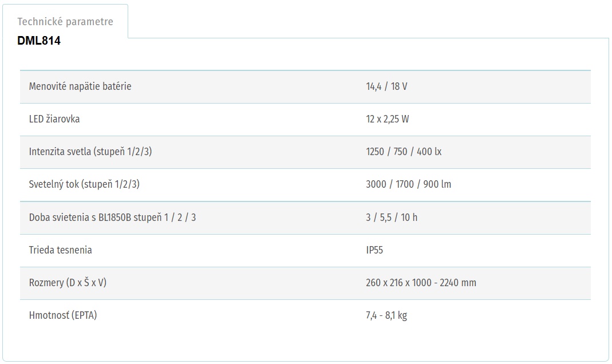Select the DML814 model heading

[38, 41]
